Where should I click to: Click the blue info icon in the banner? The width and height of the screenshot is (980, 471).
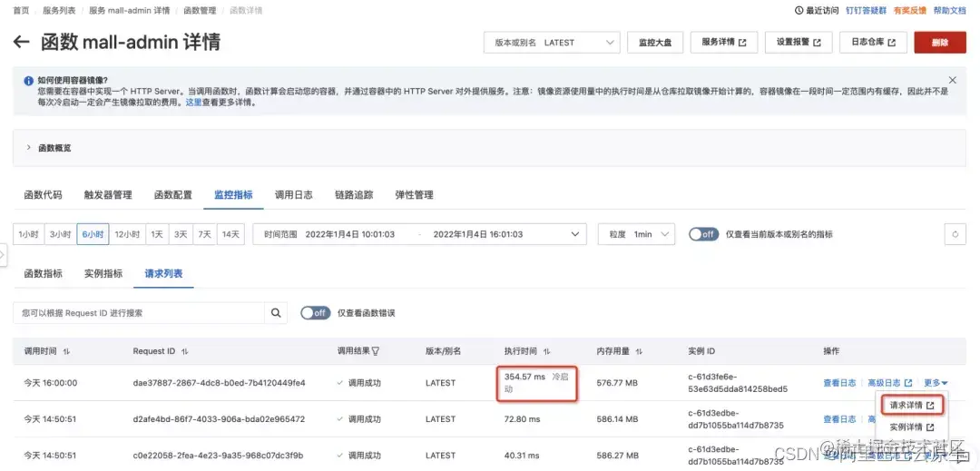(29, 81)
